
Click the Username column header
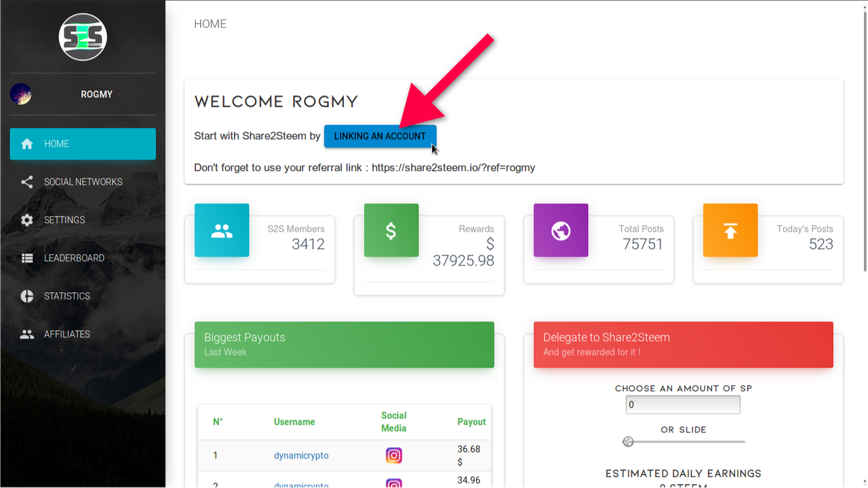[x=294, y=422]
